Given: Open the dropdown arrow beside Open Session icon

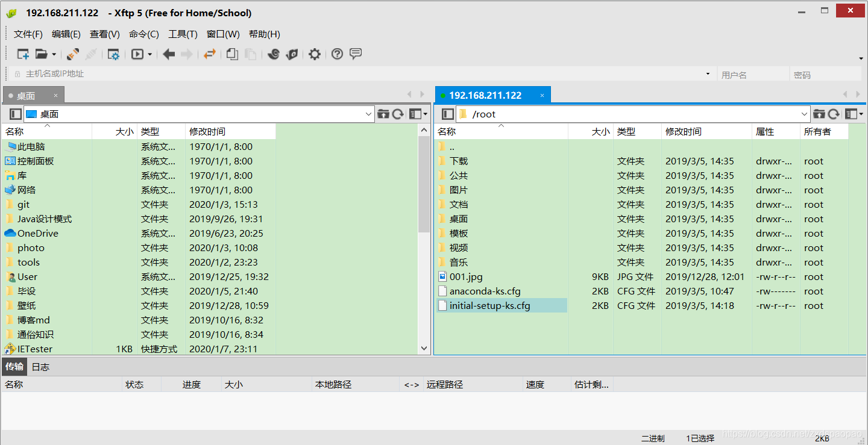Looking at the screenshot, I should tap(54, 54).
